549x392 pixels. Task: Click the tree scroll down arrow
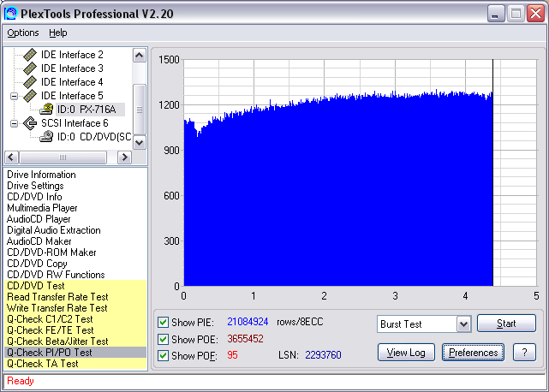point(140,142)
